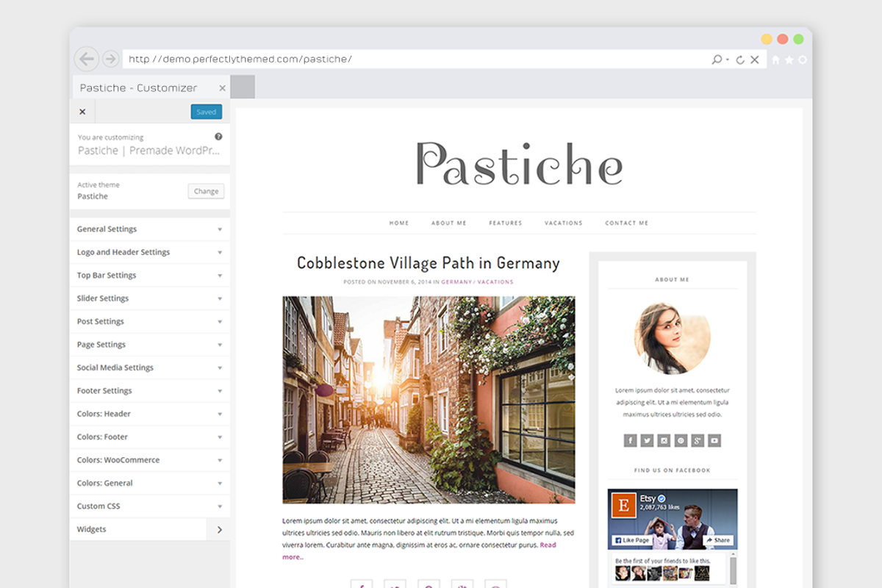This screenshot has width=882, height=588.
Task: Click the cobblestone street post image
Action: pos(429,400)
